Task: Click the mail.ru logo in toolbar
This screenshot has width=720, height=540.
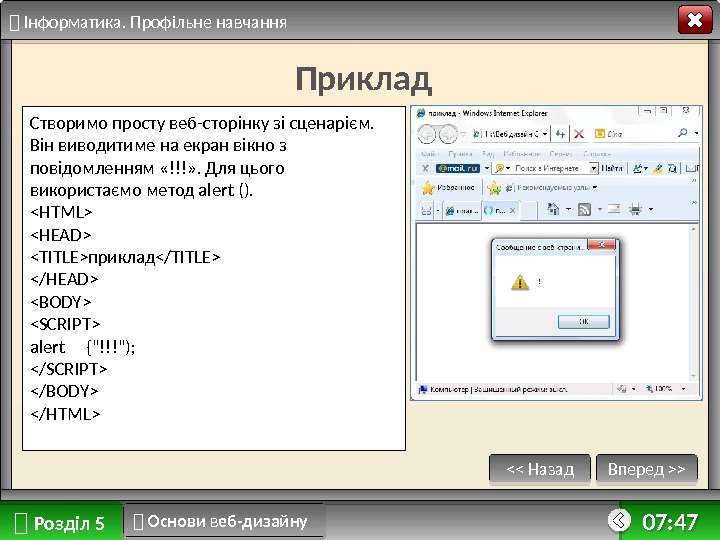Action: click(x=458, y=168)
